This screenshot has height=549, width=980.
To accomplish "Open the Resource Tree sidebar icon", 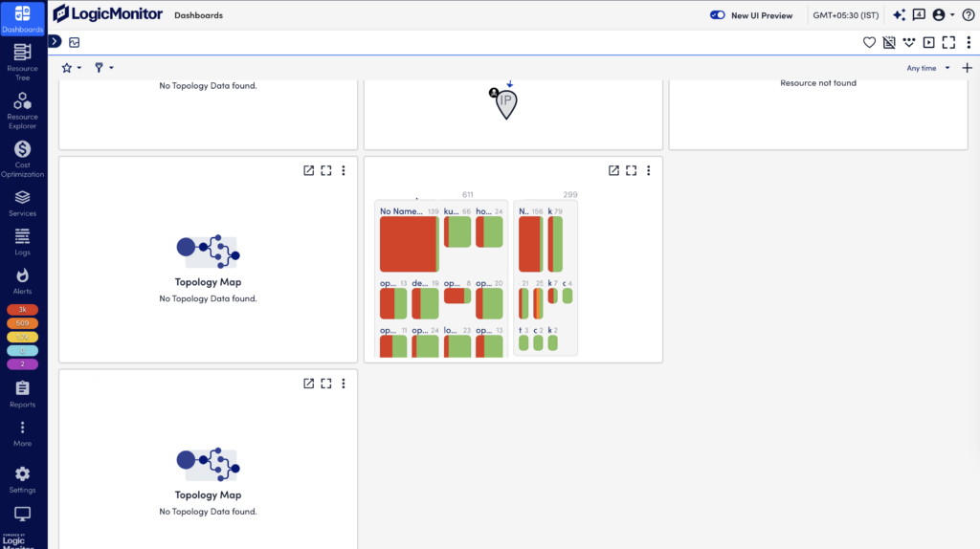I will coord(23,62).
